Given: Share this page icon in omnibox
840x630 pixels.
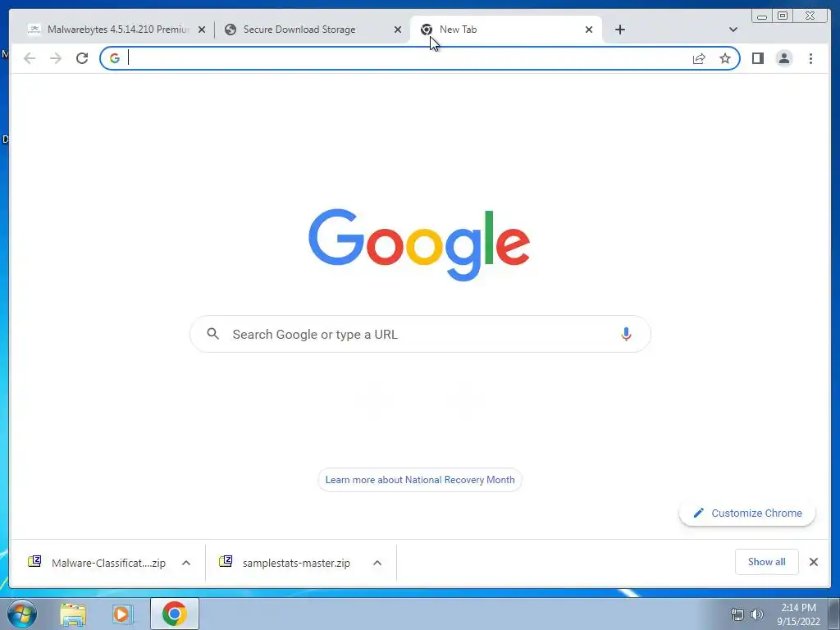Looking at the screenshot, I should click(x=699, y=58).
